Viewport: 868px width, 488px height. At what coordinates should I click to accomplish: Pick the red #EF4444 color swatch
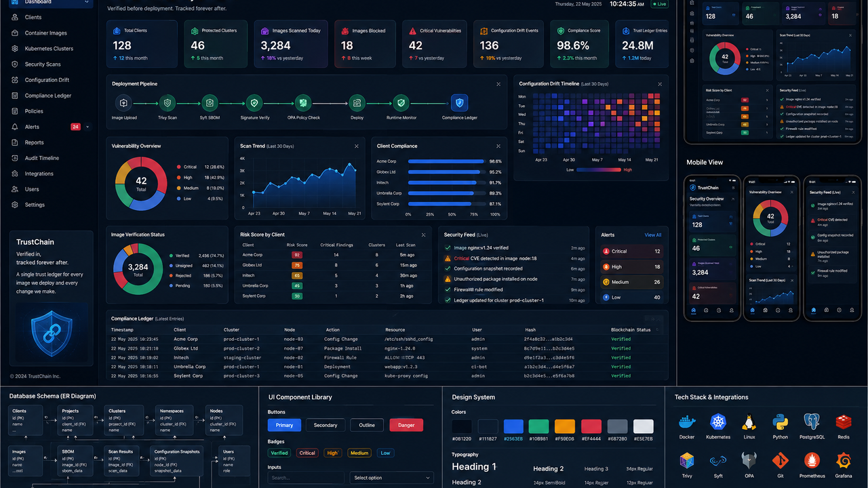click(x=591, y=426)
